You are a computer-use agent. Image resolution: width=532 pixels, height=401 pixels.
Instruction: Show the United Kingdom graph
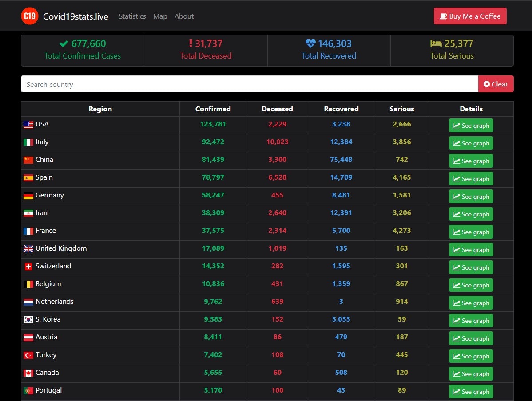[x=471, y=250]
